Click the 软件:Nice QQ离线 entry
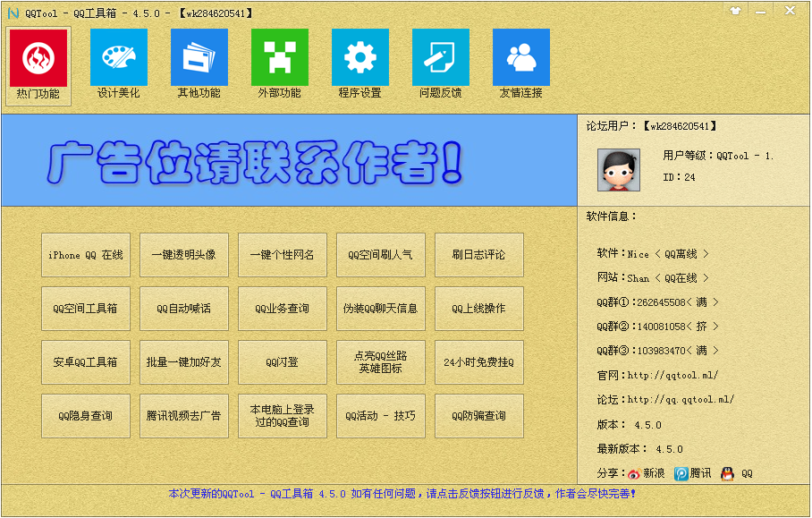Image resolution: width=812 pixels, height=518 pixels. (653, 254)
